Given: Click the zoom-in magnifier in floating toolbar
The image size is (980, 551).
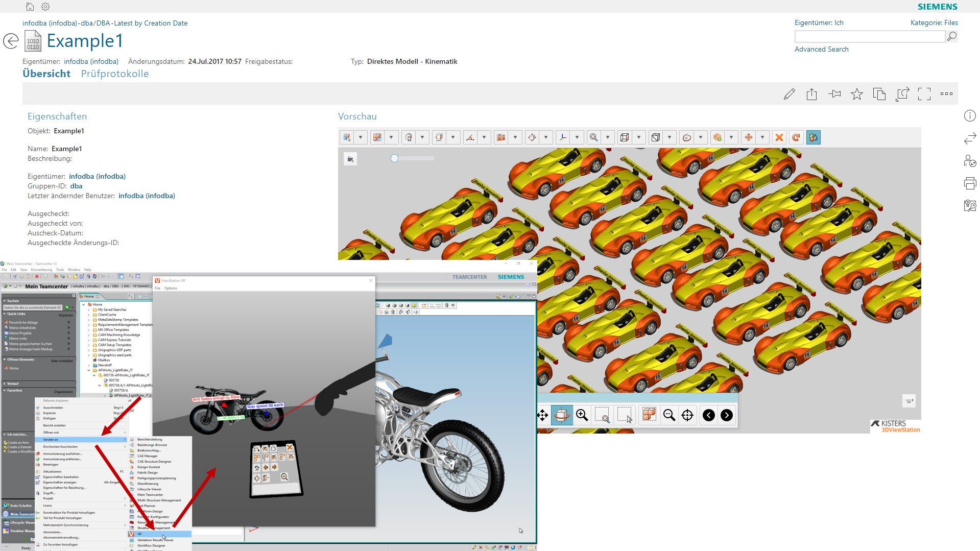Looking at the screenshot, I should [582, 415].
